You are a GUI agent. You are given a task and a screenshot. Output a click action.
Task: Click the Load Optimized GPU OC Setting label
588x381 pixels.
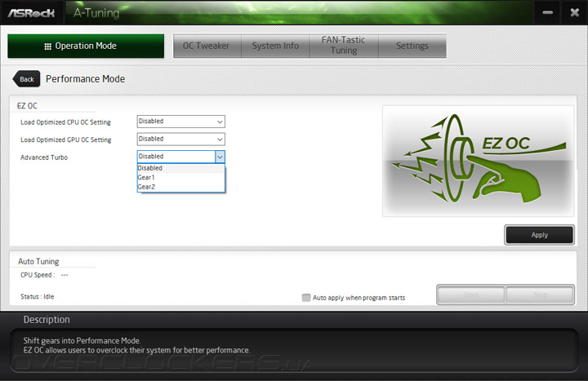65,140
